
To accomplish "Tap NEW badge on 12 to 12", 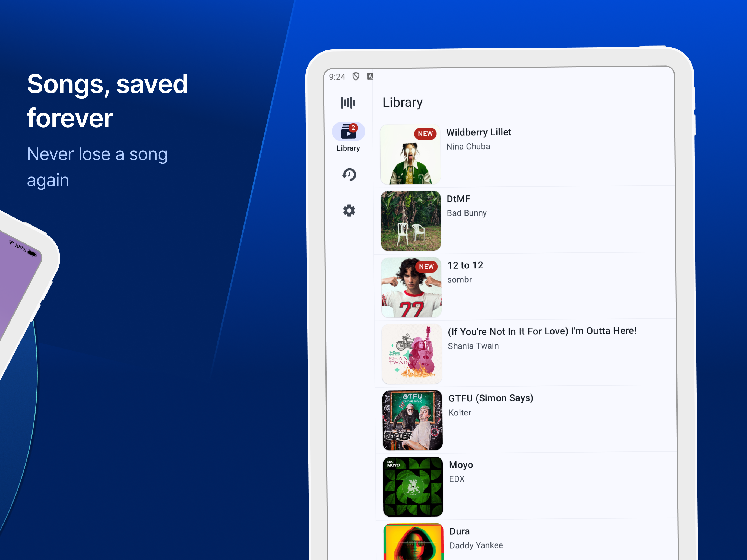I will [x=426, y=267].
